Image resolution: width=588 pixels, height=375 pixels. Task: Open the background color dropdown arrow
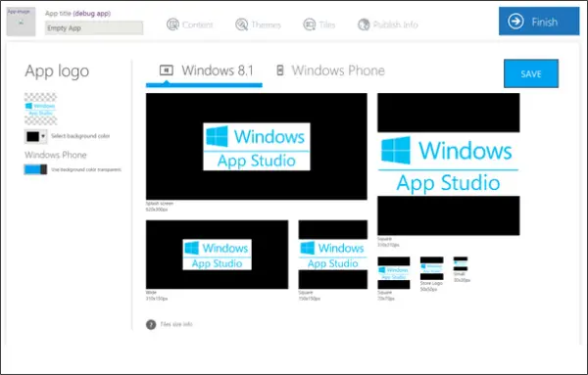pyautogui.click(x=43, y=136)
